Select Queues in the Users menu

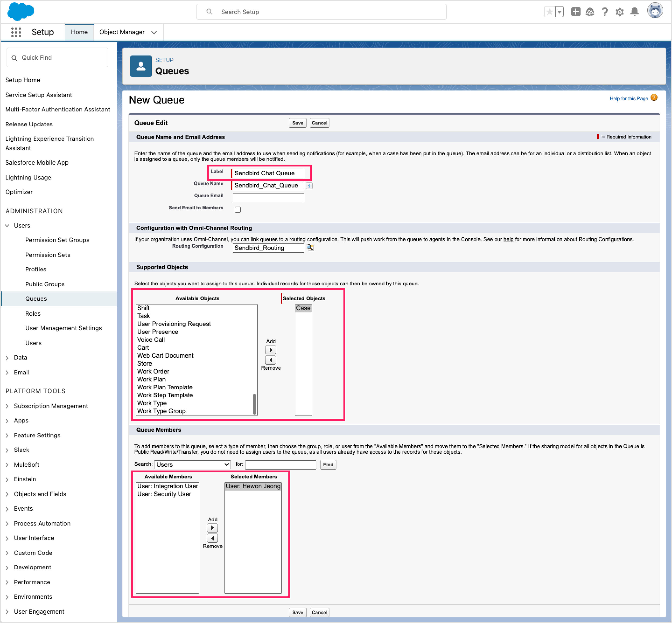click(x=36, y=299)
